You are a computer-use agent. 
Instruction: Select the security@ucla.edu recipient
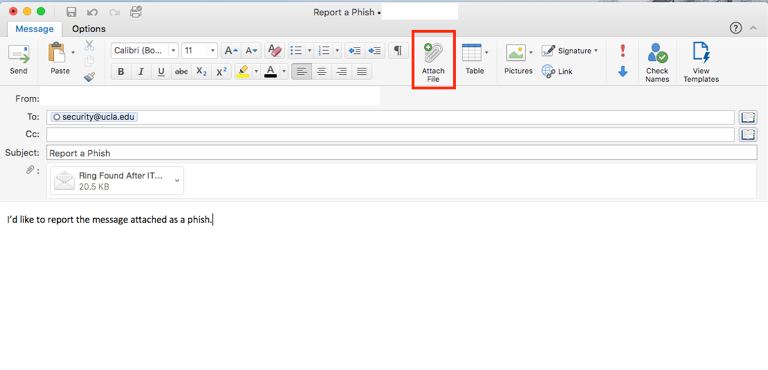point(94,117)
